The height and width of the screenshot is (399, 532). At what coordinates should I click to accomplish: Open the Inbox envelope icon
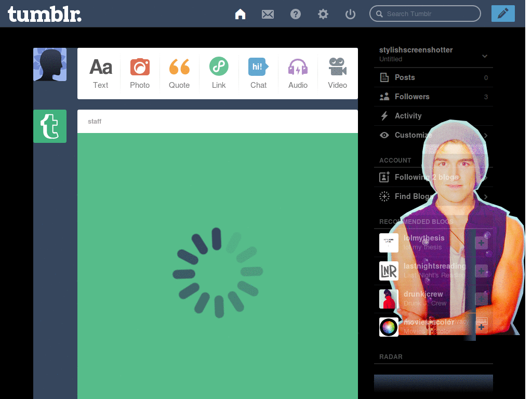click(268, 14)
